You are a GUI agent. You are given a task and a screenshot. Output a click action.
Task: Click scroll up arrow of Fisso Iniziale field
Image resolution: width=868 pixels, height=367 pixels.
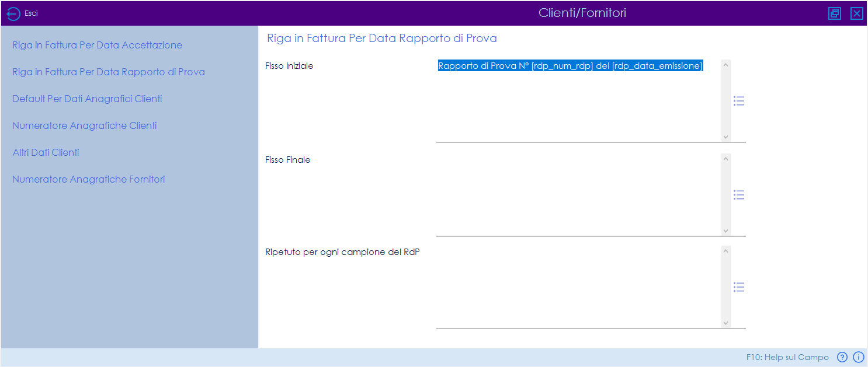(x=726, y=65)
